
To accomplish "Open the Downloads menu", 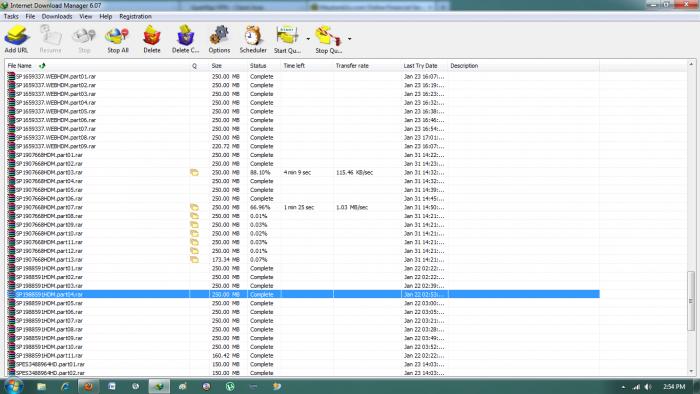I will pos(57,17).
